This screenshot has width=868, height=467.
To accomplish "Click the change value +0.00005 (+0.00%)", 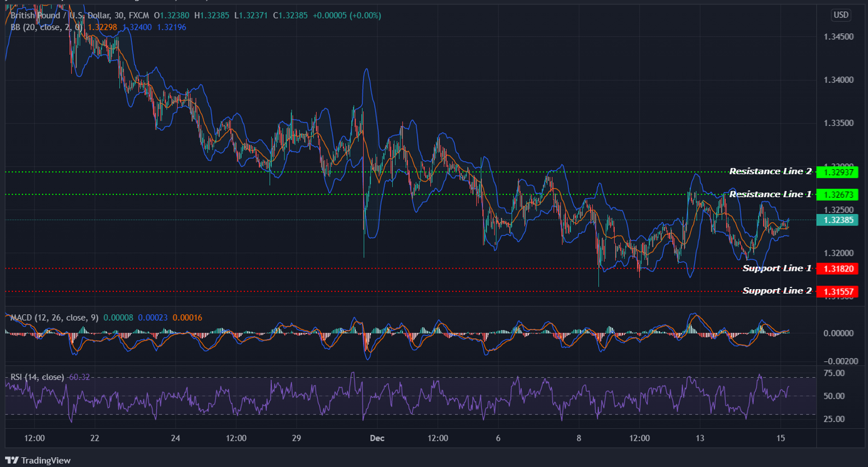I will coord(347,15).
